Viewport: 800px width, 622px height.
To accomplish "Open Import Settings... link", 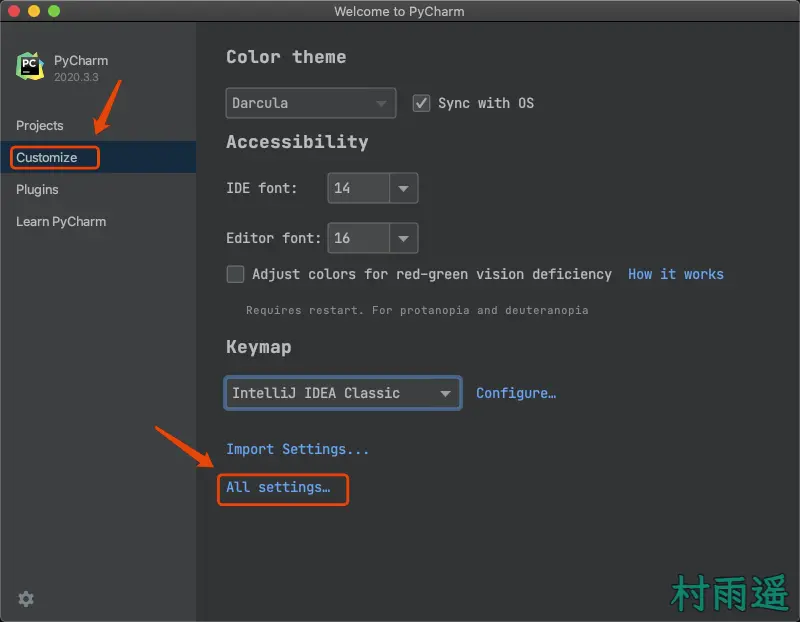I will 297,450.
